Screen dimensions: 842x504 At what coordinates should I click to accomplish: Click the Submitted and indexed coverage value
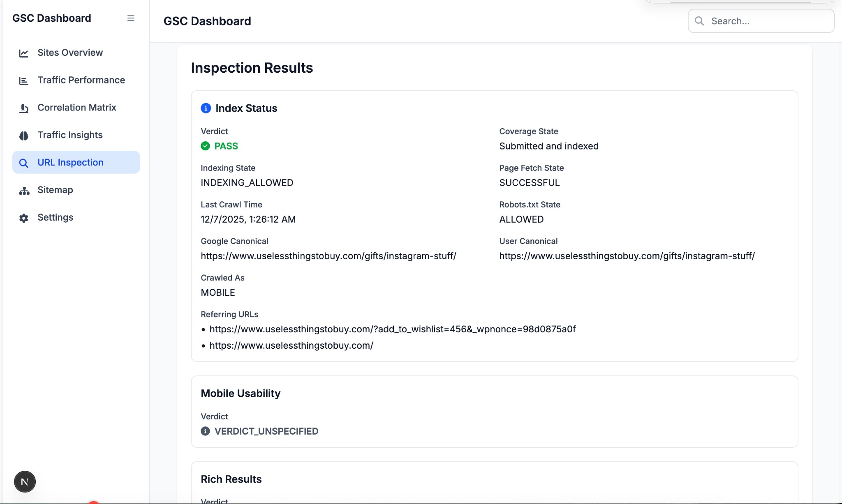pyautogui.click(x=549, y=146)
